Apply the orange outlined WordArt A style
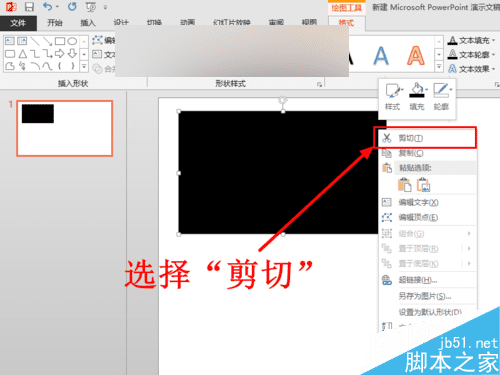Screen dimensions: 500x375 tap(416, 55)
